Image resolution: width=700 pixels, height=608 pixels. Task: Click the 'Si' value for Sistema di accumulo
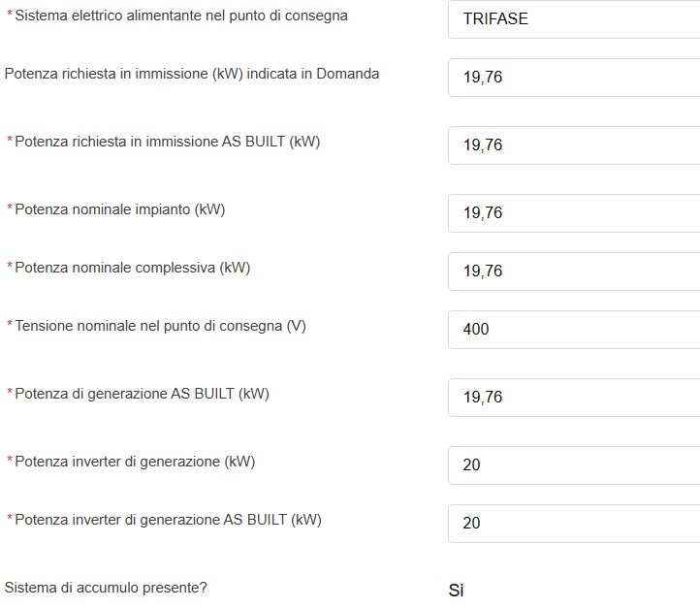pyautogui.click(x=456, y=591)
